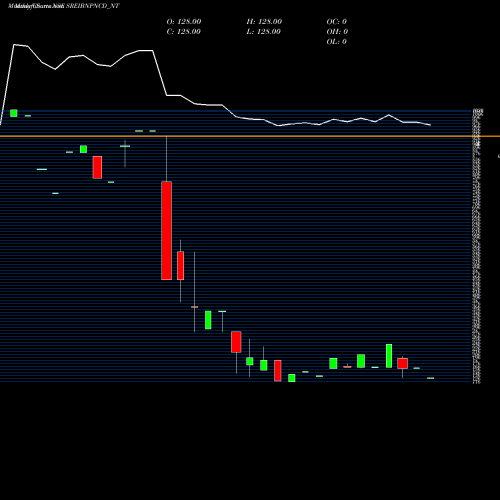Select the low value L: 128.00

click(x=263, y=31)
